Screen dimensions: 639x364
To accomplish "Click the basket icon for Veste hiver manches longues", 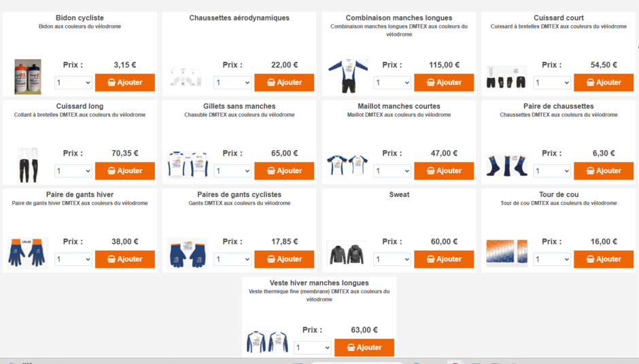I will click(351, 348).
